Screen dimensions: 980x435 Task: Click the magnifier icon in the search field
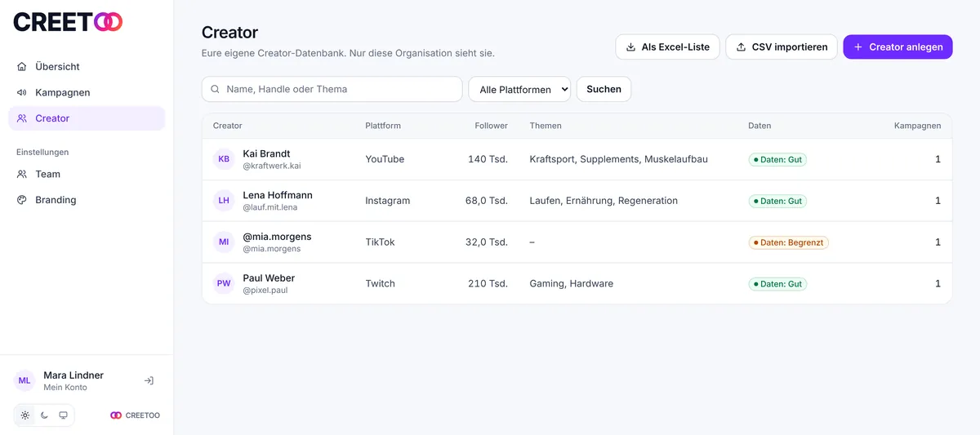click(216, 89)
